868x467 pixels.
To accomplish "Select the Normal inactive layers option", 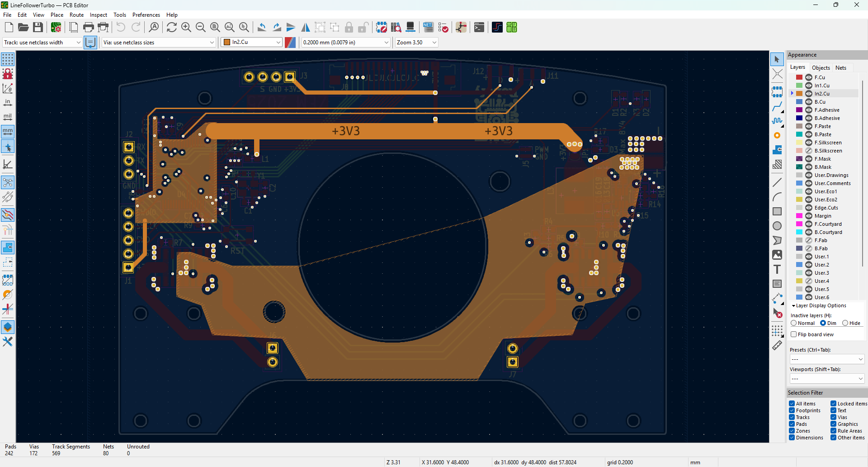I will point(793,323).
